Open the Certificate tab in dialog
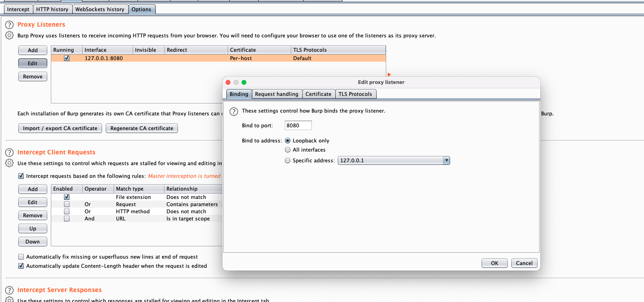This screenshot has height=302, width=644. click(x=318, y=94)
